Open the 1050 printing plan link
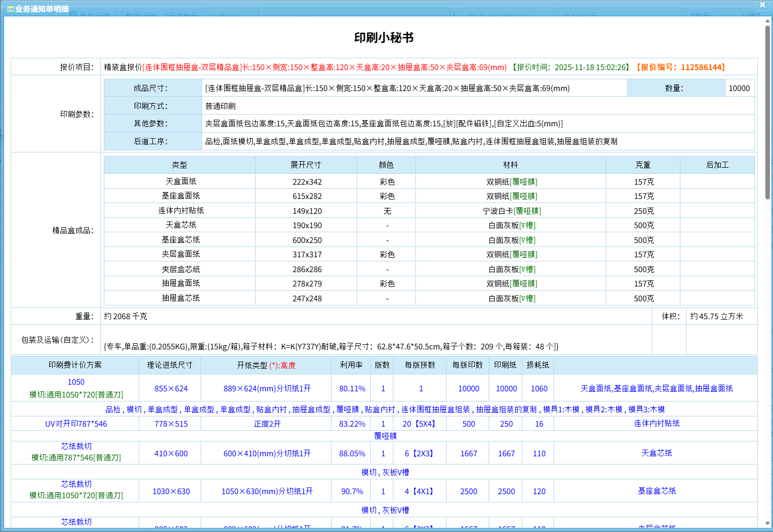This screenshot has height=532, width=773. click(76, 382)
